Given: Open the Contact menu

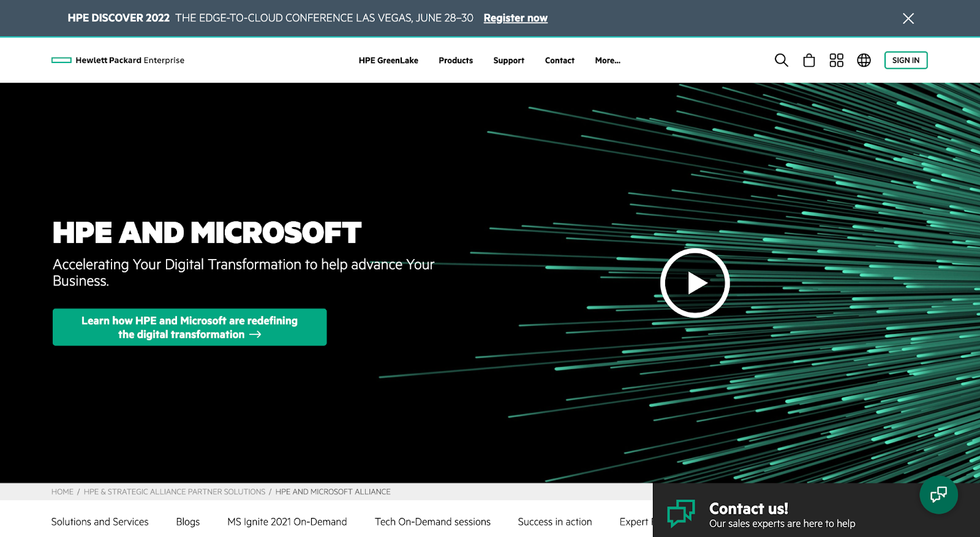Looking at the screenshot, I should click(x=560, y=61).
